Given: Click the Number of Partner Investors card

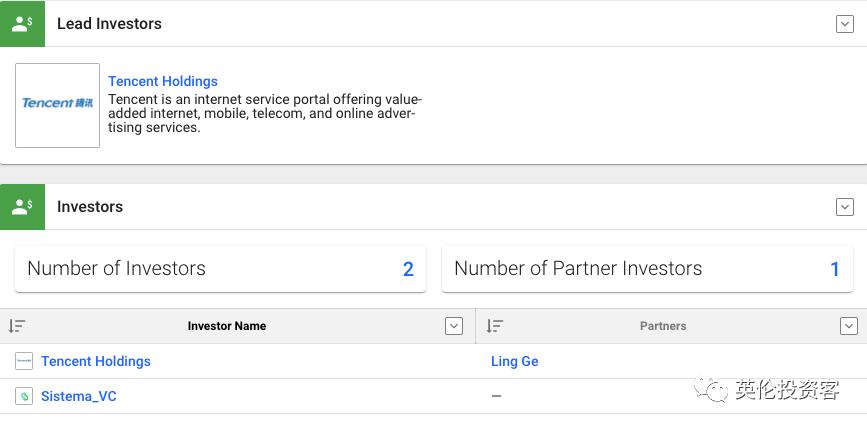Looking at the screenshot, I should click(x=646, y=269).
